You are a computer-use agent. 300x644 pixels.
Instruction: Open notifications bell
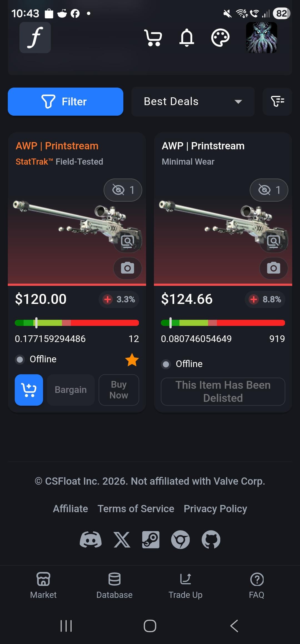tap(187, 38)
